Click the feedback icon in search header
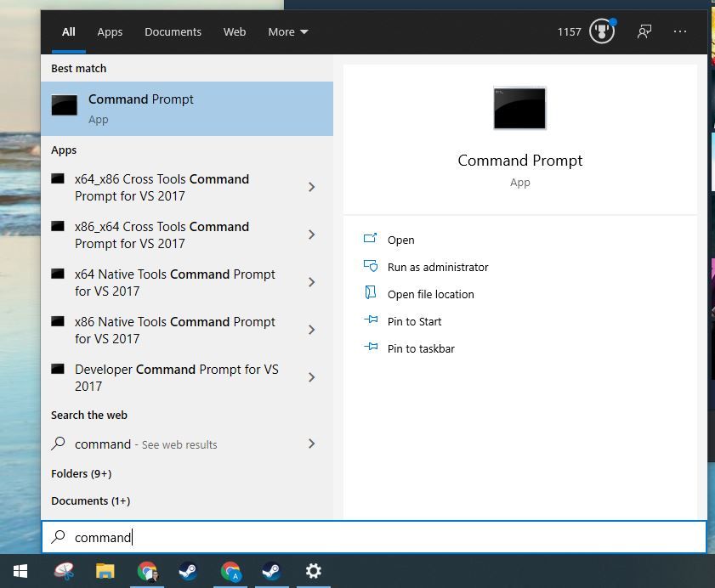715x588 pixels. [644, 32]
